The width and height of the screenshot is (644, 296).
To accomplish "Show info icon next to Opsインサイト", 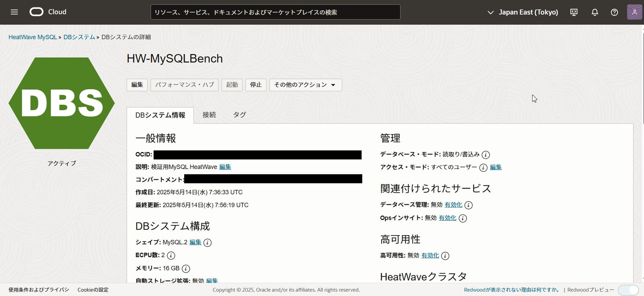I will tap(463, 218).
